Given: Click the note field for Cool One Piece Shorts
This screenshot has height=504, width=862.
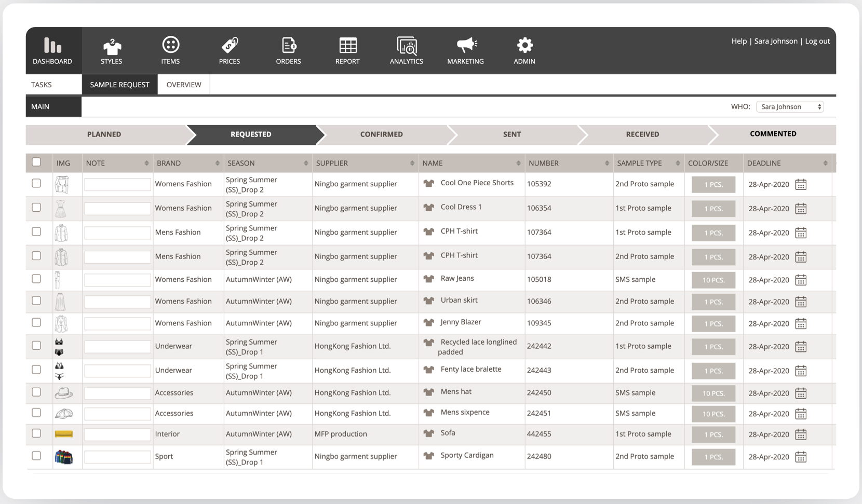Looking at the screenshot, I should (118, 184).
